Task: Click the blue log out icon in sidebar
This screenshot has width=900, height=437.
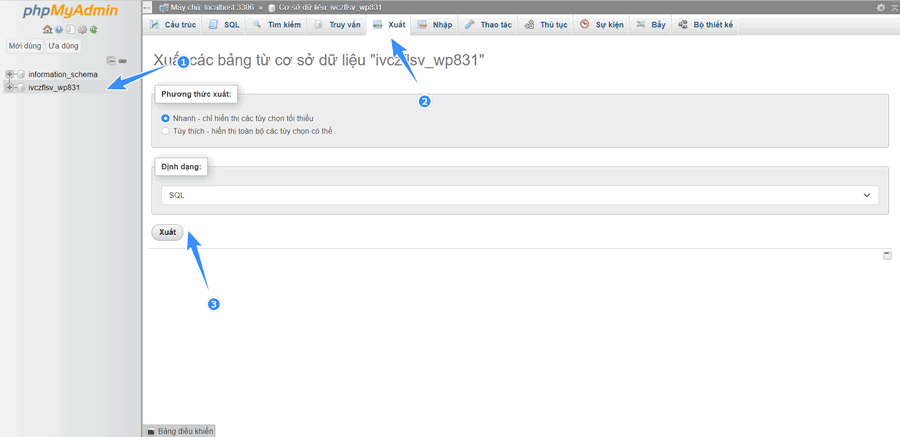Action: click(x=59, y=29)
